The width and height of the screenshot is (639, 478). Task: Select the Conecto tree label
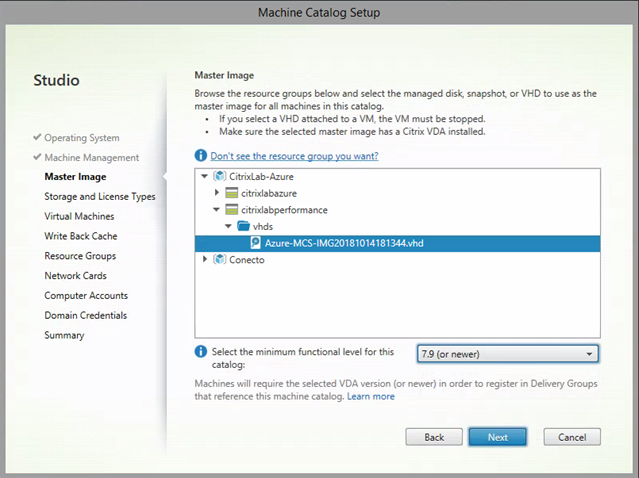pos(247,260)
